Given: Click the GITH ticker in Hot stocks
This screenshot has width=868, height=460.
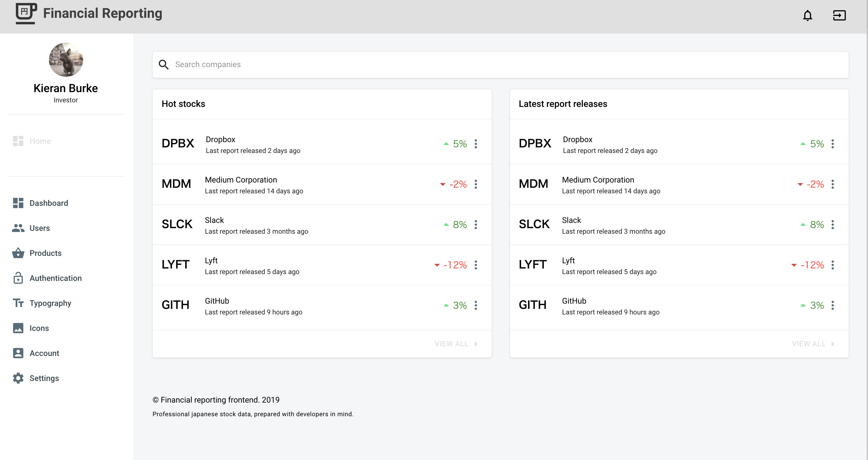Looking at the screenshot, I should coord(175,305).
